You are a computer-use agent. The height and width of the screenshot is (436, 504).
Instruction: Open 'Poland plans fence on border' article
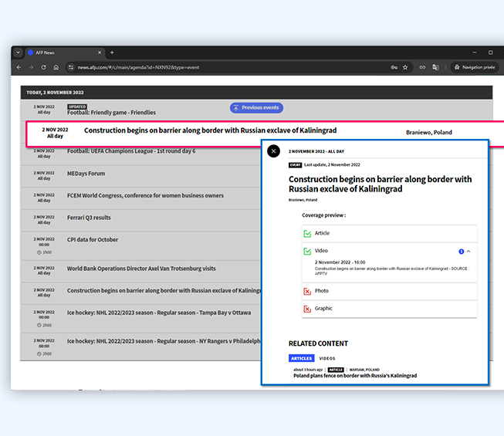click(354, 376)
